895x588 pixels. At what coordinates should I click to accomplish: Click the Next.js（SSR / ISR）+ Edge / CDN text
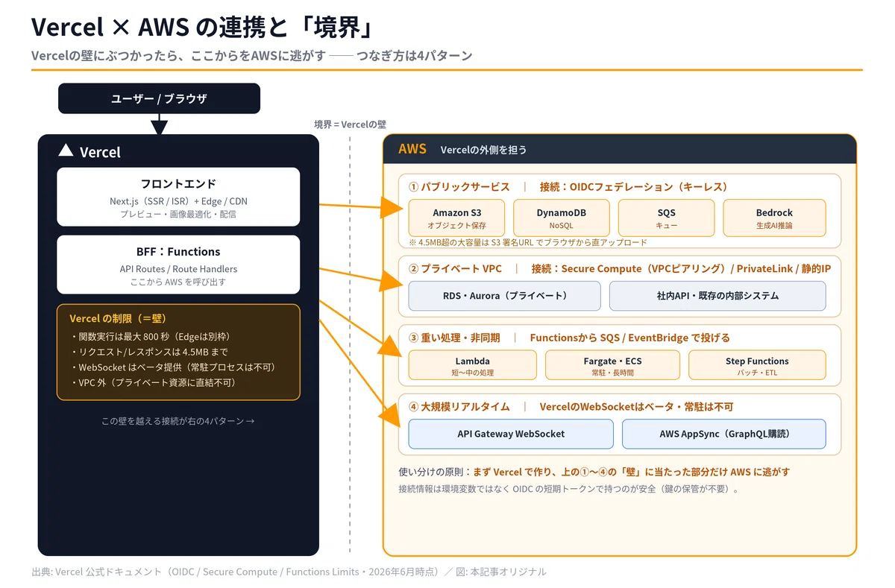click(178, 201)
